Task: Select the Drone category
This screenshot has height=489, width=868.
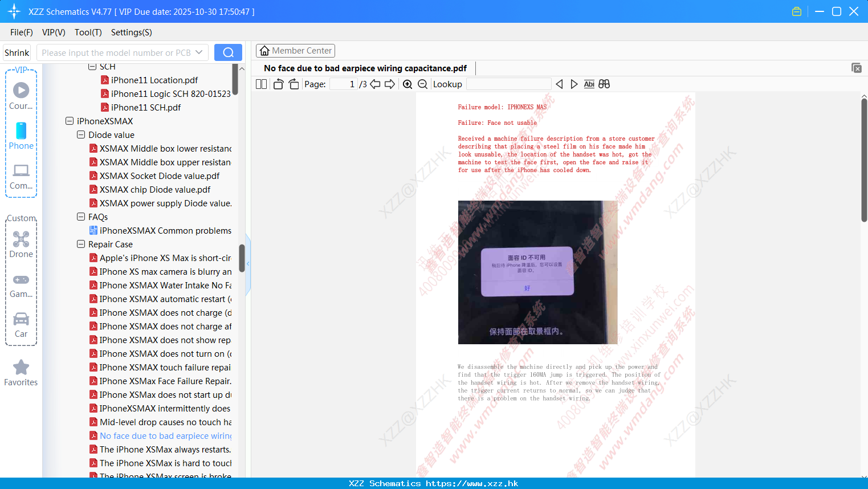Action: point(21,244)
